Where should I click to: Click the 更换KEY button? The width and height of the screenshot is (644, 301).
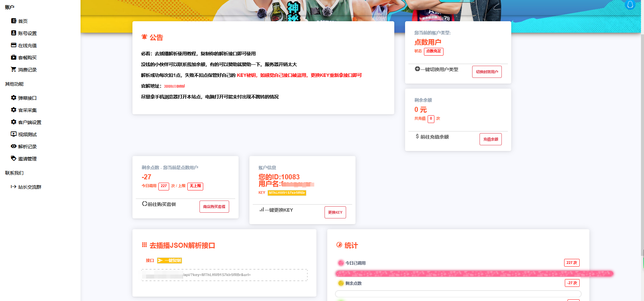coord(335,212)
